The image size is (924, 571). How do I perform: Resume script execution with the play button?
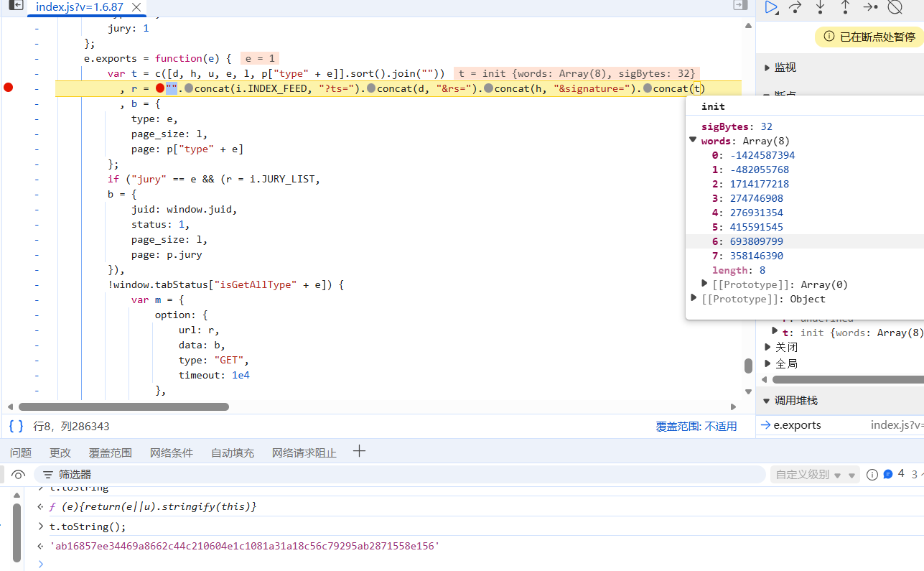click(x=771, y=7)
